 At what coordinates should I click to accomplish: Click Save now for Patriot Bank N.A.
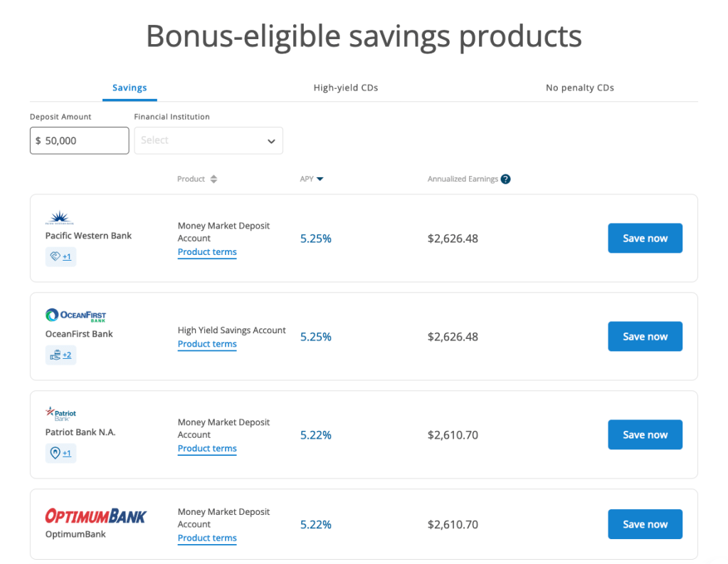[x=645, y=435]
